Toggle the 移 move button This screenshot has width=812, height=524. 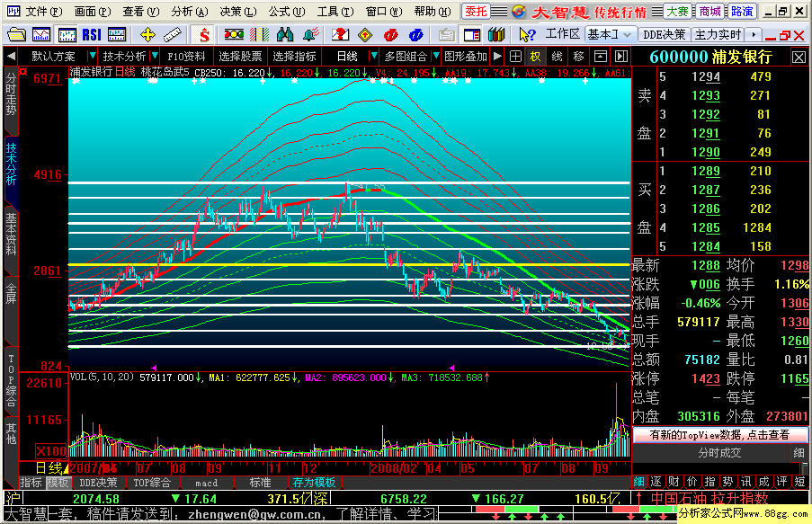click(579, 56)
